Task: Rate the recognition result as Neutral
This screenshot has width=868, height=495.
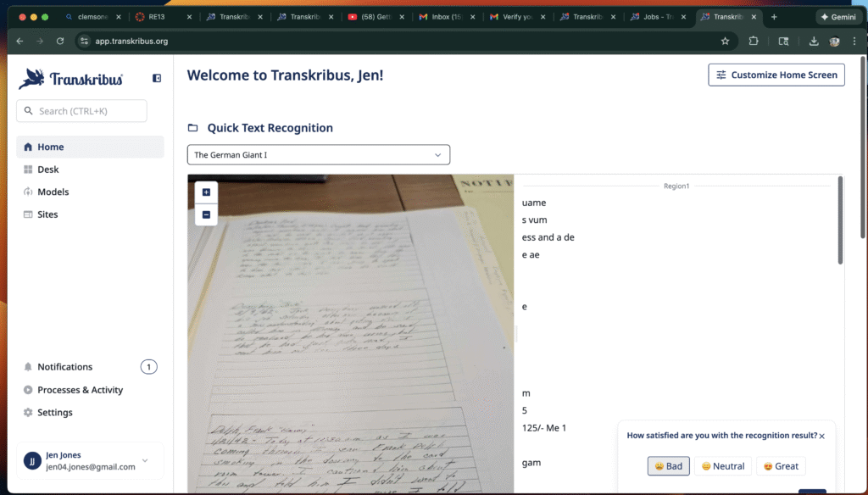Action: [x=722, y=466]
